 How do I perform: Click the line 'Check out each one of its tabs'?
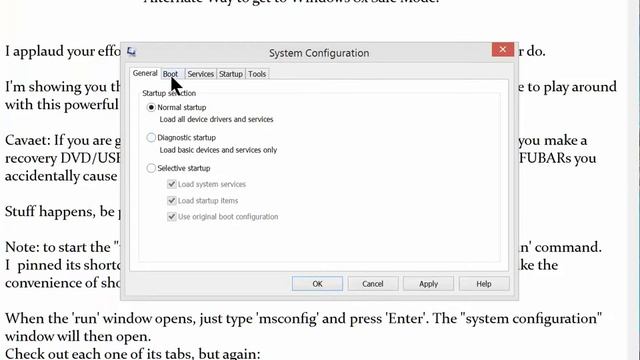133,353
